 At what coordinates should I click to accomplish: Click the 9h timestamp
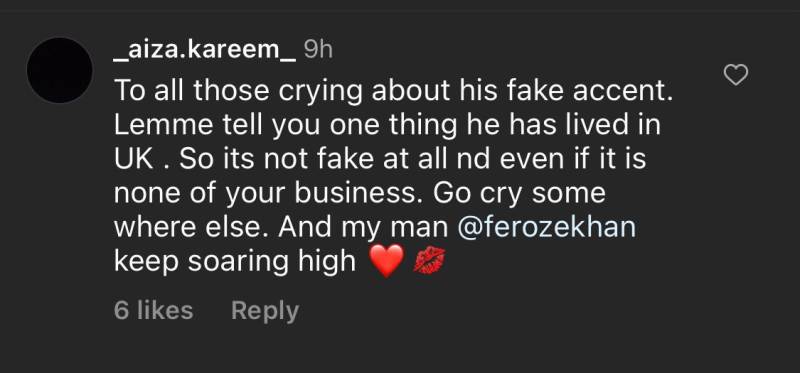coord(317,50)
